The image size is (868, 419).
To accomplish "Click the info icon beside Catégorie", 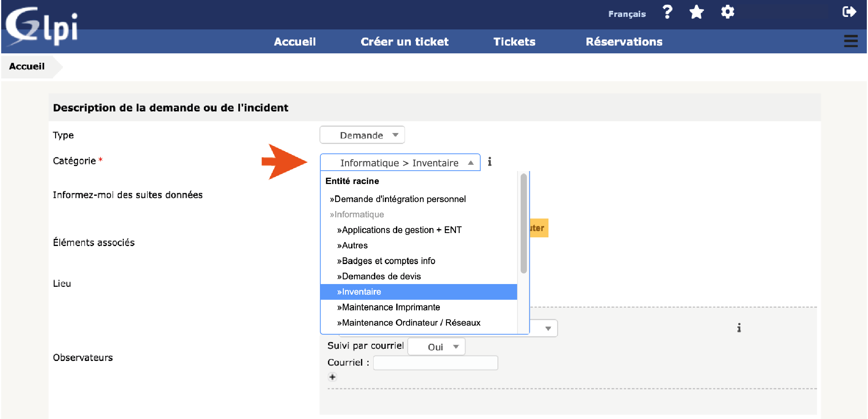I will pyautogui.click(x=490, y=162).
